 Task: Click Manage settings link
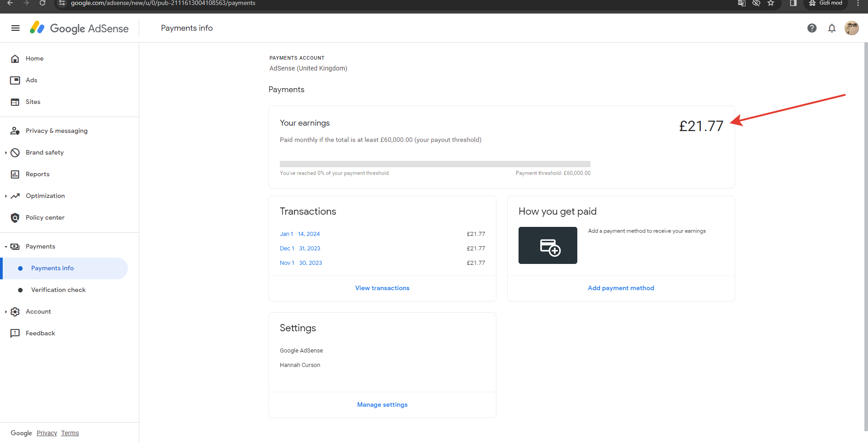[x=382, y=405]
